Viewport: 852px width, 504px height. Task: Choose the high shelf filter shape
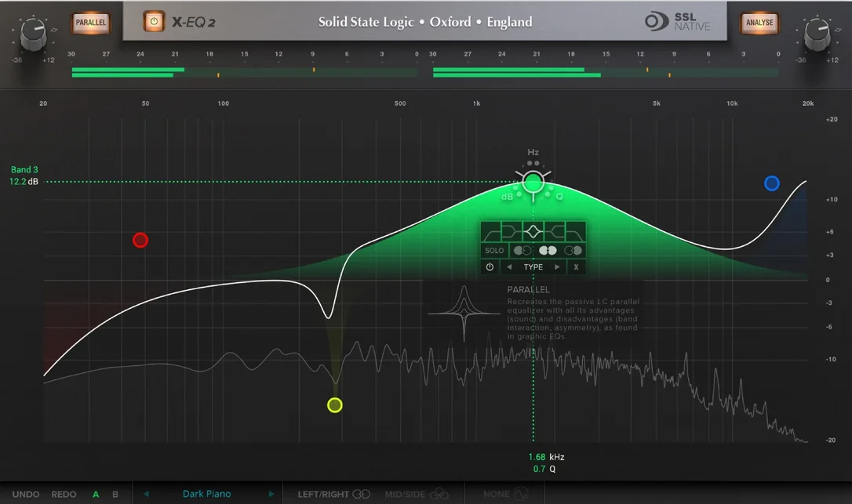pyautogui.click(x=554, y=232)
